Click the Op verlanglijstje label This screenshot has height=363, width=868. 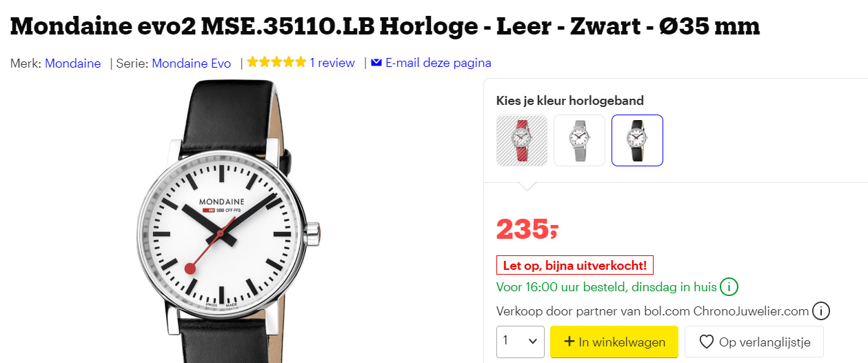click(765, 342)
